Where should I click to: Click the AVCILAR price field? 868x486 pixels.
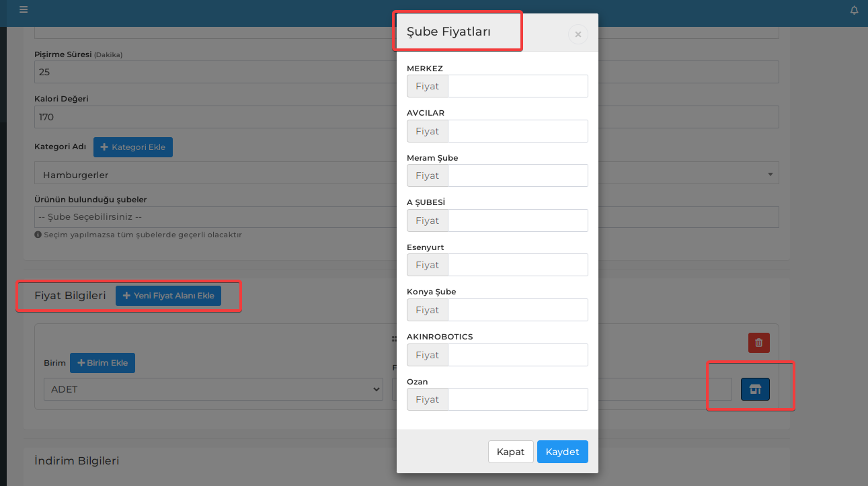(518, 131)
